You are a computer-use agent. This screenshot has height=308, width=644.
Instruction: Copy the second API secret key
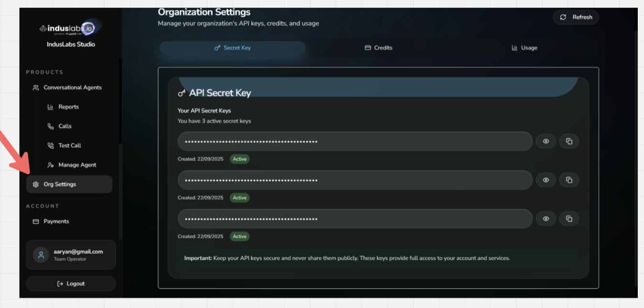(569, 180)
